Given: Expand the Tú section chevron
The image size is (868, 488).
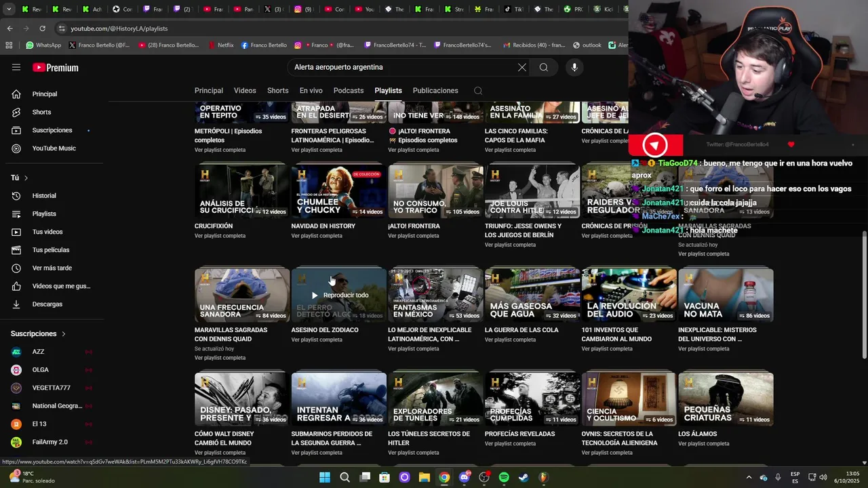Looking at the screenshot, I should (x=26, y=178).
